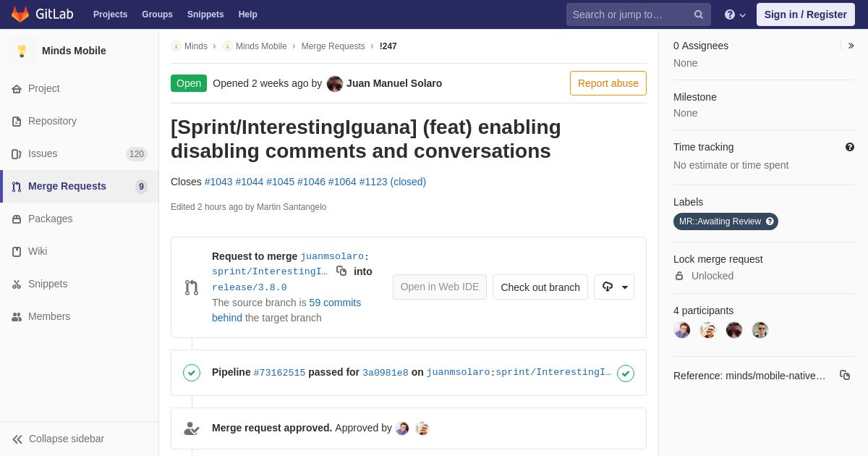The width and height of the screenshot is (868, 456).
Task: Open commit 3a0981e8 link
Action: click(x=386, y=373)
